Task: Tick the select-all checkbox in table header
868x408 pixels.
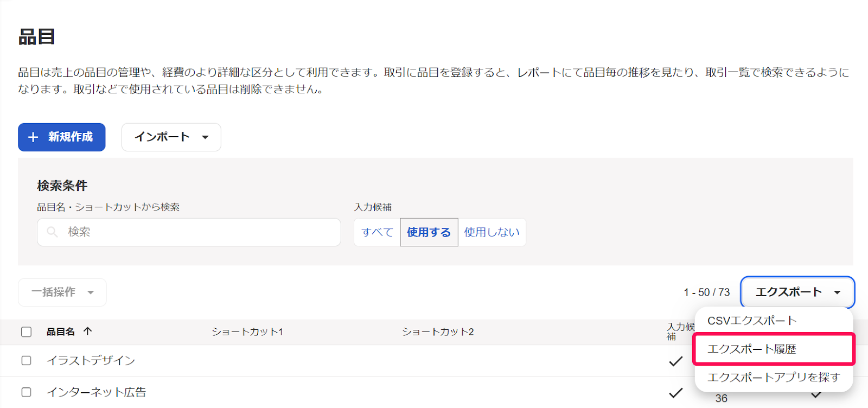Action: point(26,331)
